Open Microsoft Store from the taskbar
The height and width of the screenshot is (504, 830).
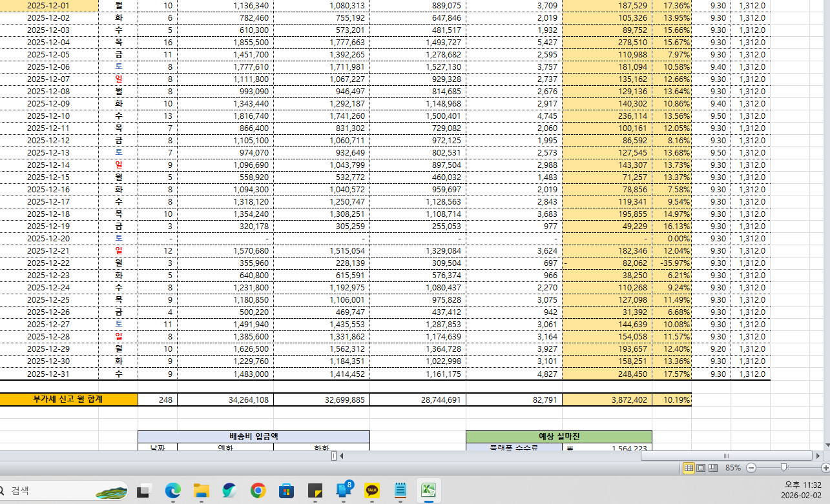coord(287,491)
